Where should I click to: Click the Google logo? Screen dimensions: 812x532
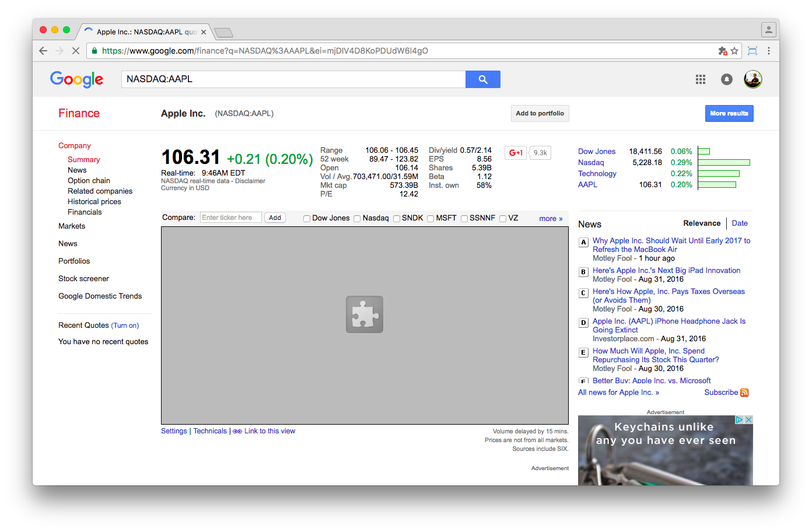pyautogui.click(x=76, y=79)
